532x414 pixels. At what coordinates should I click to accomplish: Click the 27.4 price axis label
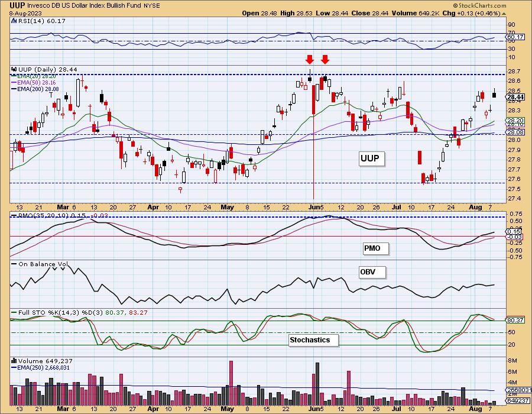pos(515,199)
